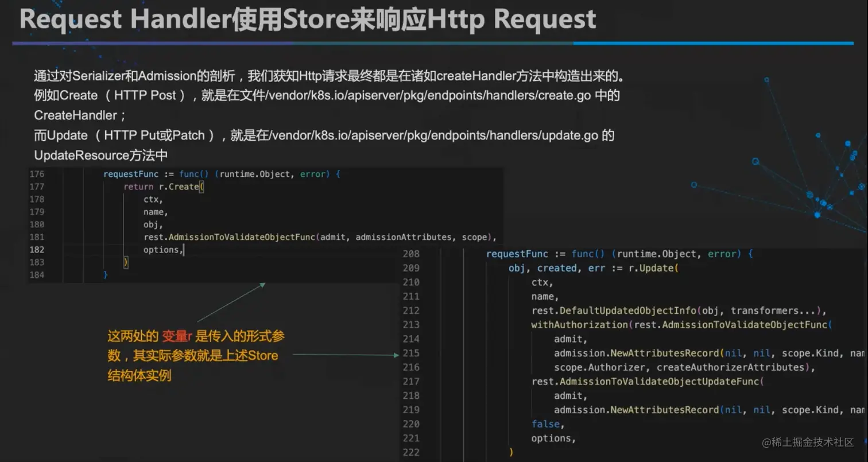868x462 pixels.
Task: Click line number 182 in the gutter
Action: pos(36,250)
